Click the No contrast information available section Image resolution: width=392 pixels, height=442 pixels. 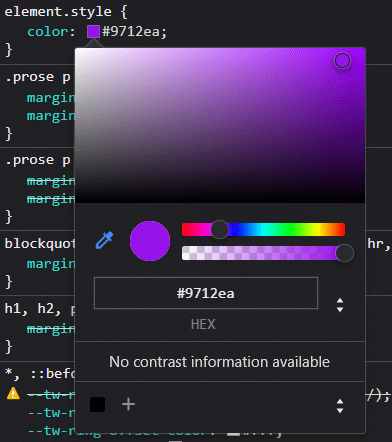220,362
